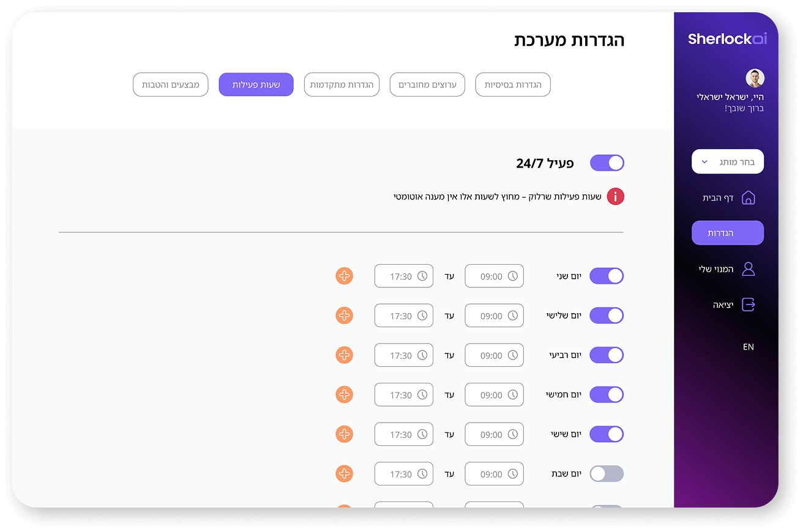Turn off the יום חמישי switch

tap(607, 395)
